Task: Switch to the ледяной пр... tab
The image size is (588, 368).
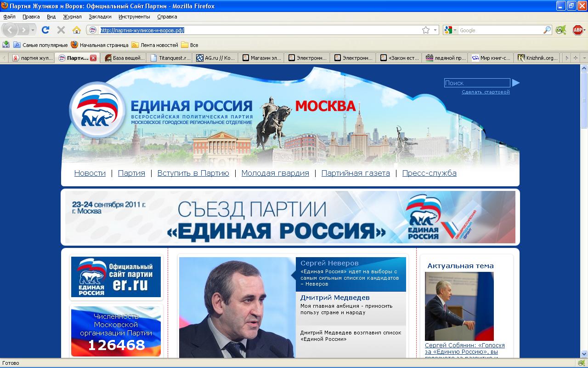Action: pos(446,58)
